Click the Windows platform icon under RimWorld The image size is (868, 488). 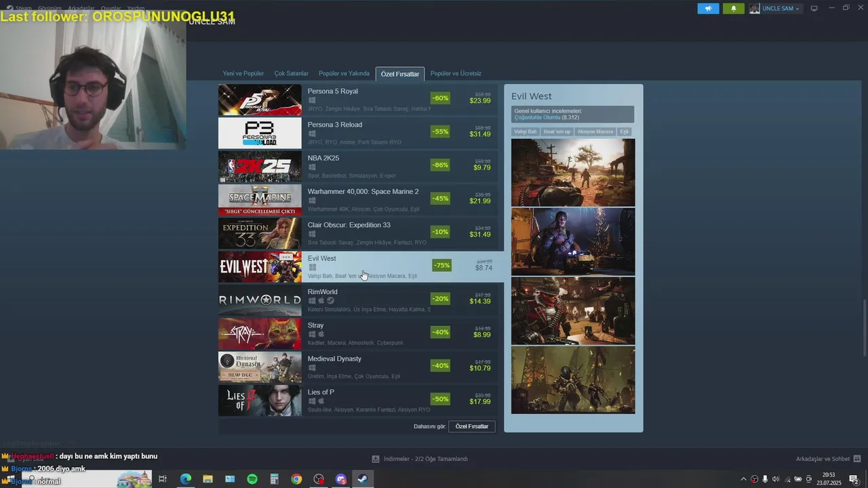(x=312, y=301)
